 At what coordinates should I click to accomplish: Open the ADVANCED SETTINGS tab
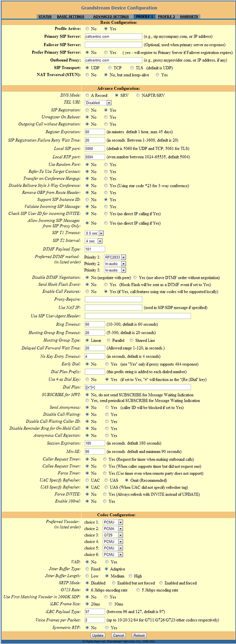[111, 16]
